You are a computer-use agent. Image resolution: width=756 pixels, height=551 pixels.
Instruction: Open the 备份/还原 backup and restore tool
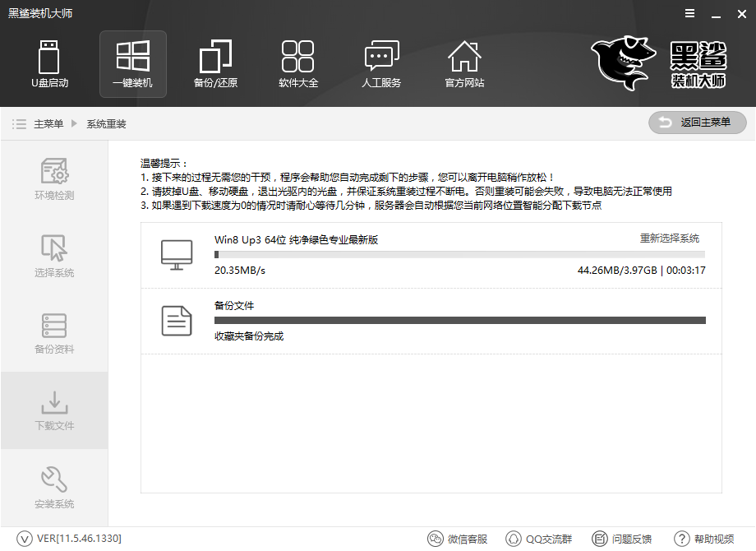click(215, 64)
